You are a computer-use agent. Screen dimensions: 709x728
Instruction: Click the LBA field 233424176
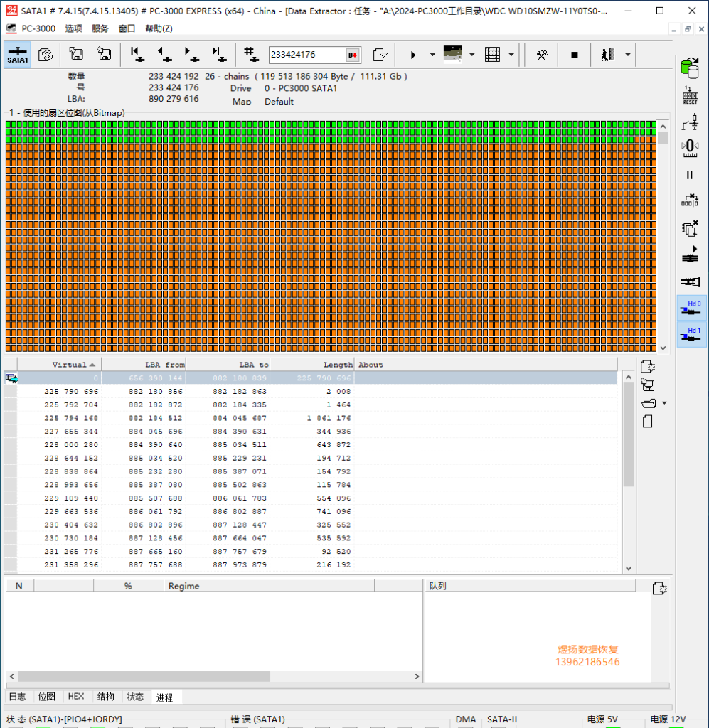click(x=306, y=55)
